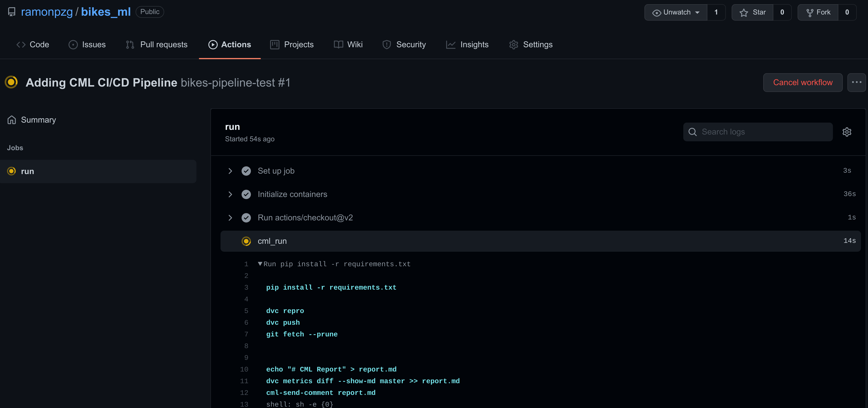Open the Wiki tab

[348, 44]
